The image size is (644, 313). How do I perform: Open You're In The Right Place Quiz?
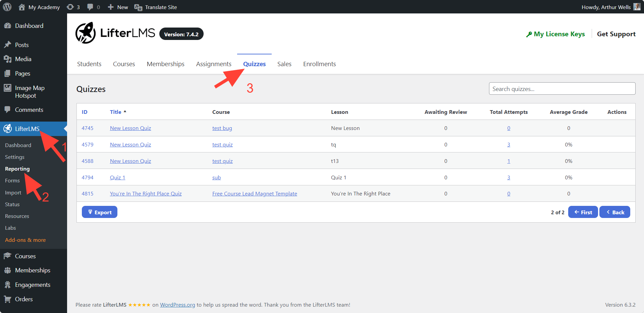[x=146, y=193]
